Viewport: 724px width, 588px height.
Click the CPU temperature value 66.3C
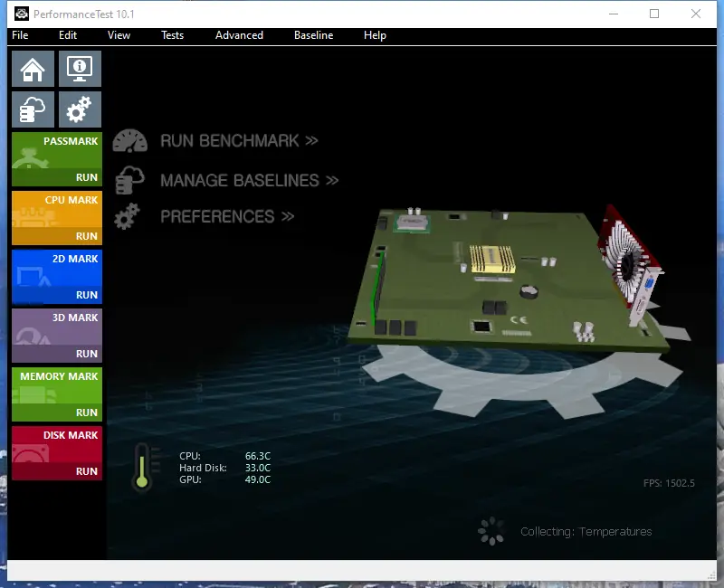[258, 456]
